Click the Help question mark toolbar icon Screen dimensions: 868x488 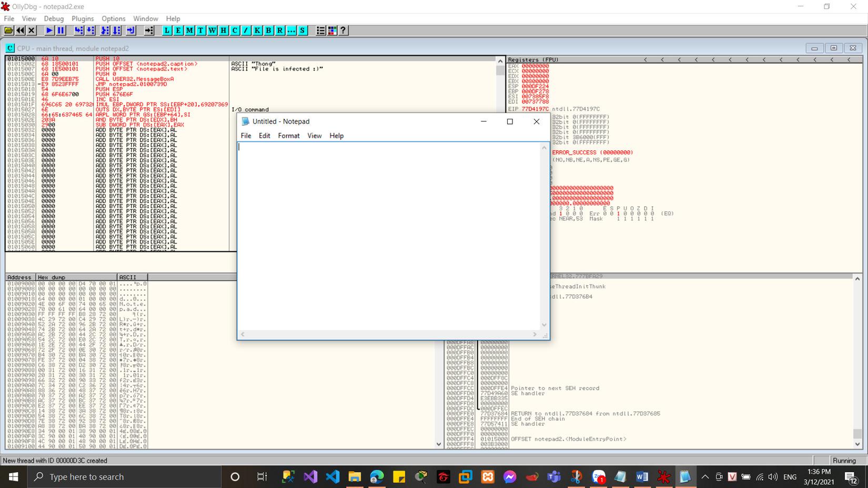click(343, 30)
